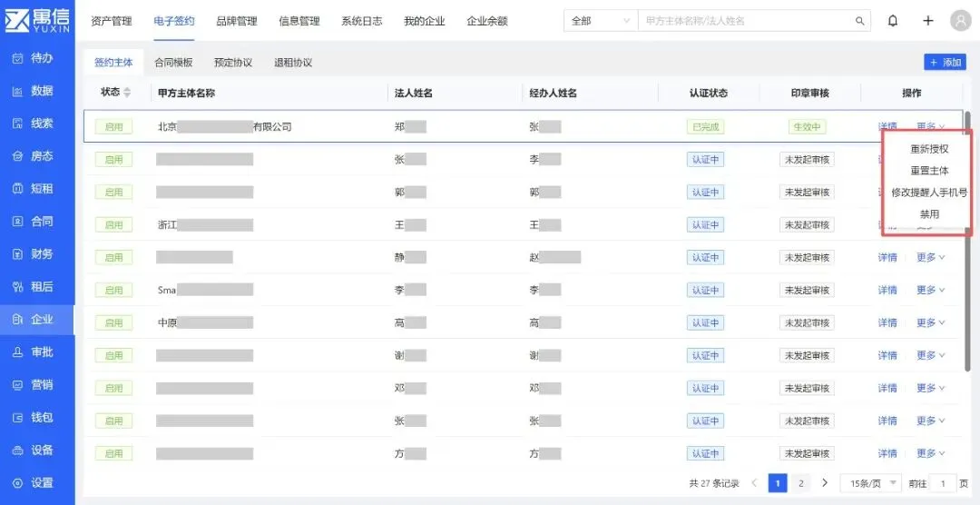Open the 房态 sidebar icon
Screen dimensions: 980x505
click(x=18, y=156)
